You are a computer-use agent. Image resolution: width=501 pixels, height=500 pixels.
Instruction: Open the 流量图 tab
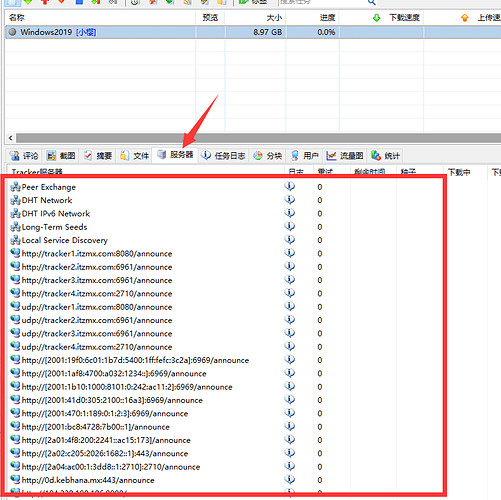tap(345, 156)
